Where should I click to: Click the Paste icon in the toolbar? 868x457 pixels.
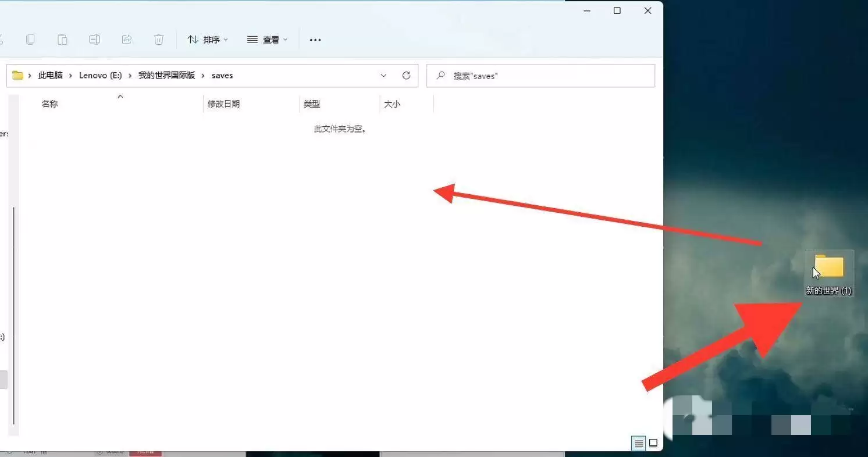pyautogui.click(x=62, y=40)
